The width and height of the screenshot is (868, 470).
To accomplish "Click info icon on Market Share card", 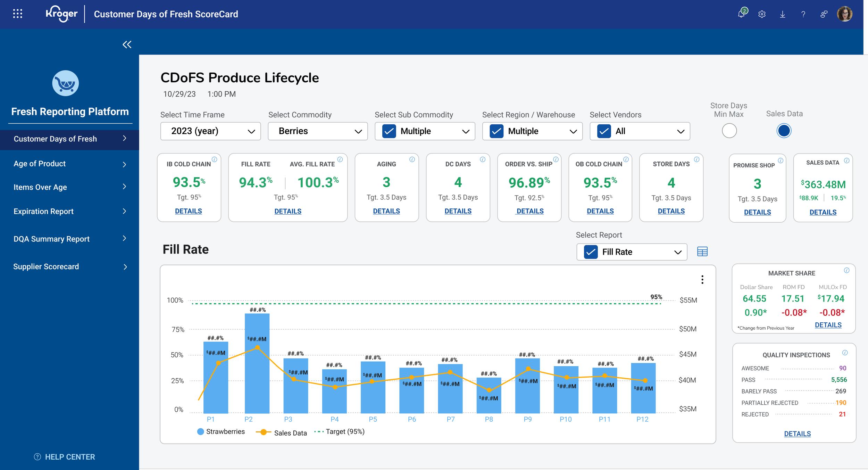I will click(847, 271).
